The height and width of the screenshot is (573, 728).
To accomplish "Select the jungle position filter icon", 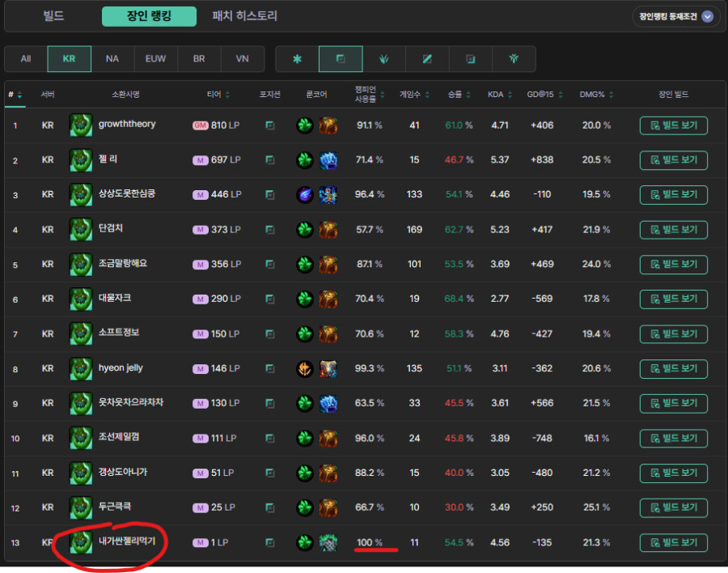I will [x=384, y=59].
